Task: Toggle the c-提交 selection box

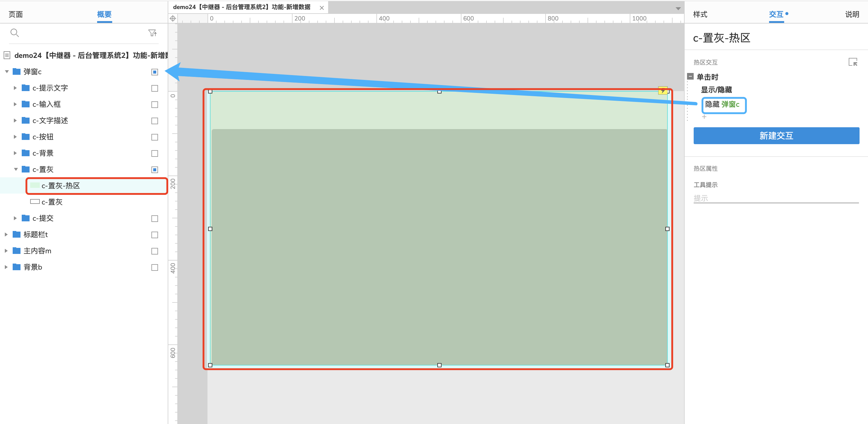Action: click(155, 218)
